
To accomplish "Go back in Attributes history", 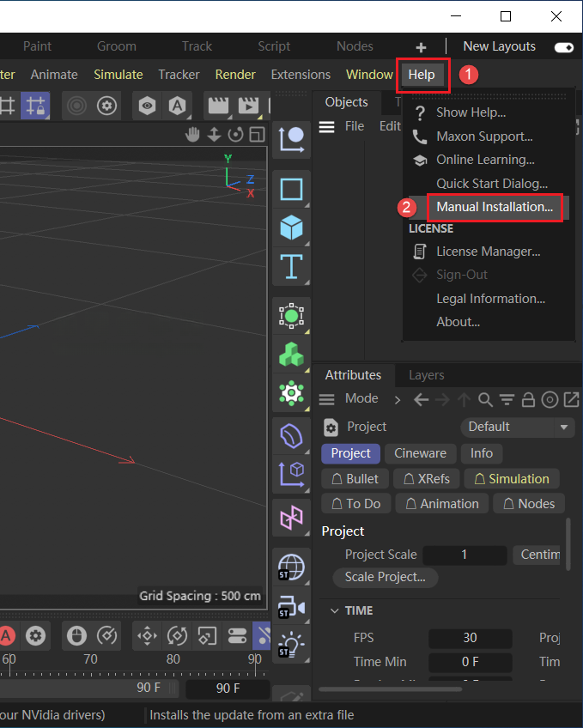I will (421, 399).
